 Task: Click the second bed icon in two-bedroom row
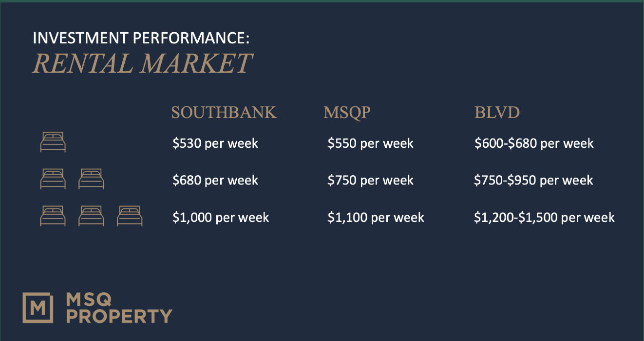[x=91, y=179]
